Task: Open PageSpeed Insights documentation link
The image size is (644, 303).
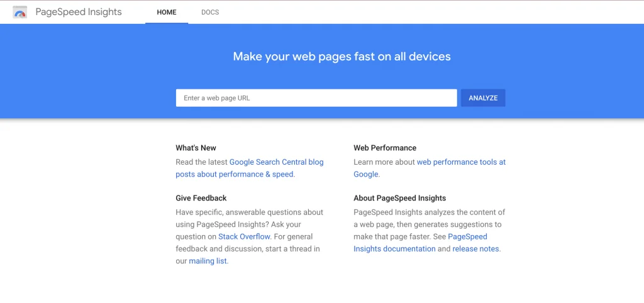Action: point(421,243)
